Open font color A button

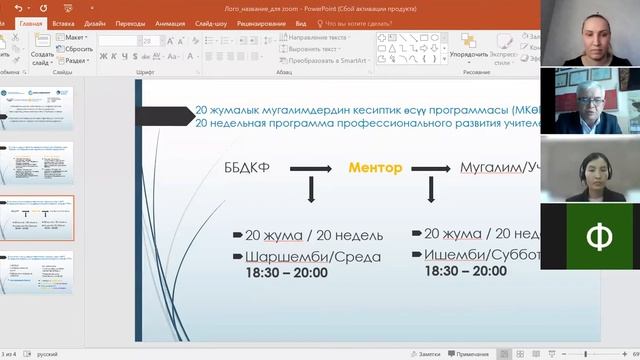click(190, 56)
